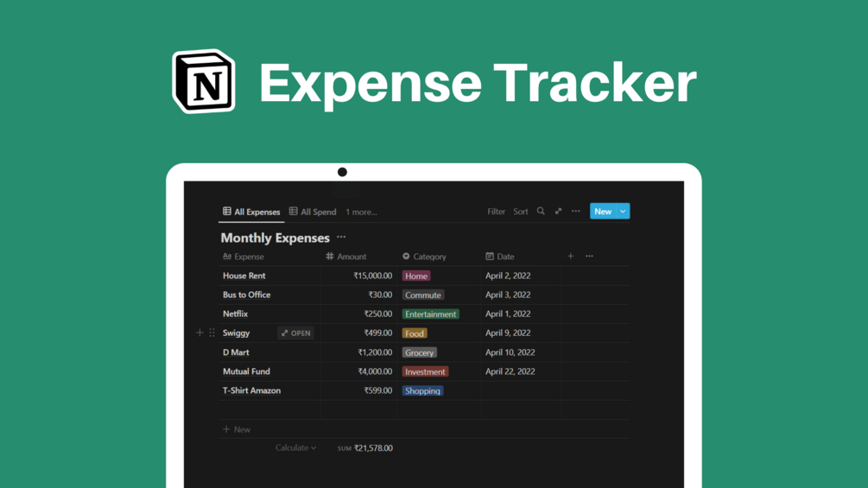868x488 pixels.
Task: Click the Category column header
Action: pos(424,257)
